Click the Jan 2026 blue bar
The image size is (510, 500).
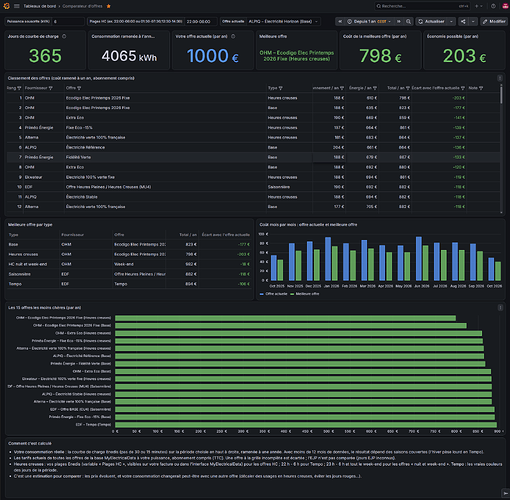click(328, 259)
